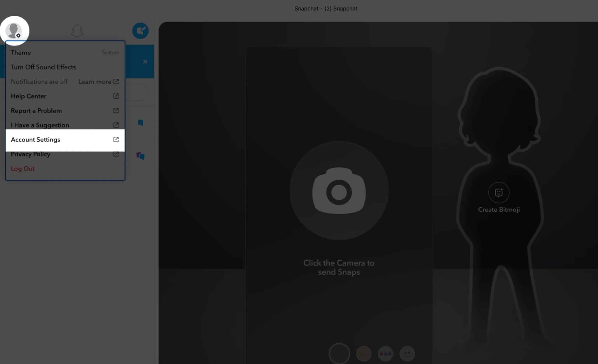Toggle Turn Off Sound Effects option
The image size is (598, 364).
[43, 67]
